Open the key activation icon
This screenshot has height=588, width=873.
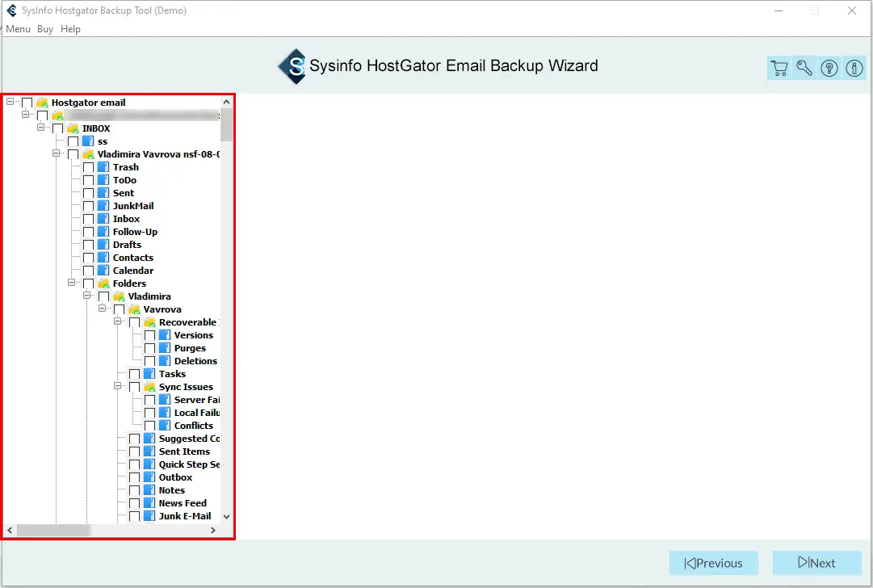point(804,69)
